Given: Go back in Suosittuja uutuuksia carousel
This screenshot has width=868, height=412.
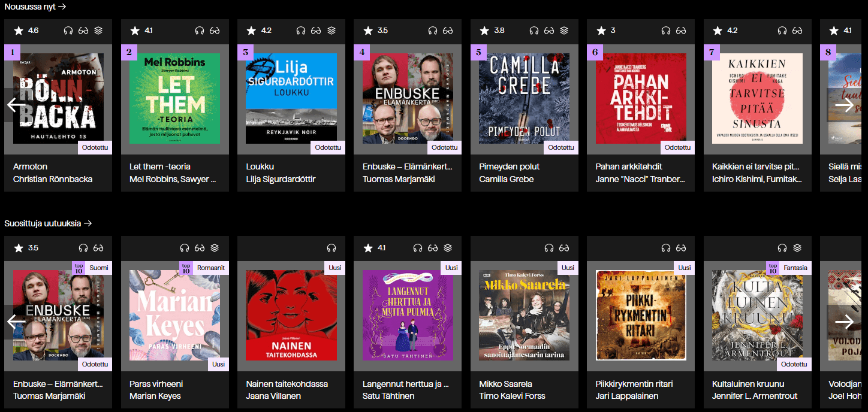Looking at the screenshot, I should coord(16,322).
